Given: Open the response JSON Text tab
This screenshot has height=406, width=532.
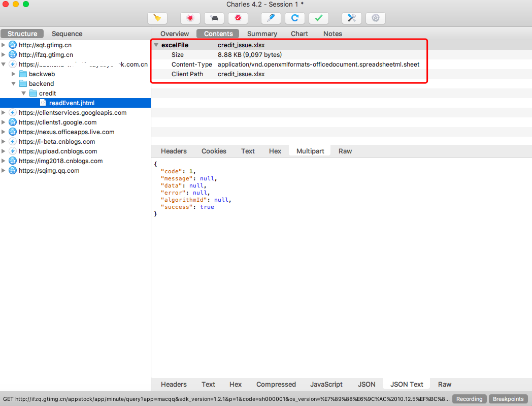Looking at the screenshot, I should click(407, 384).
